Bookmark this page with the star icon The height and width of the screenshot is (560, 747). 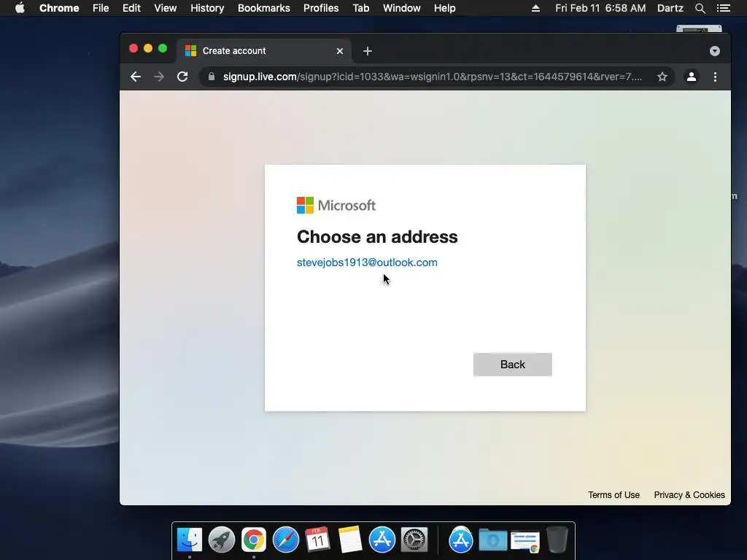(x=662, y=77)
